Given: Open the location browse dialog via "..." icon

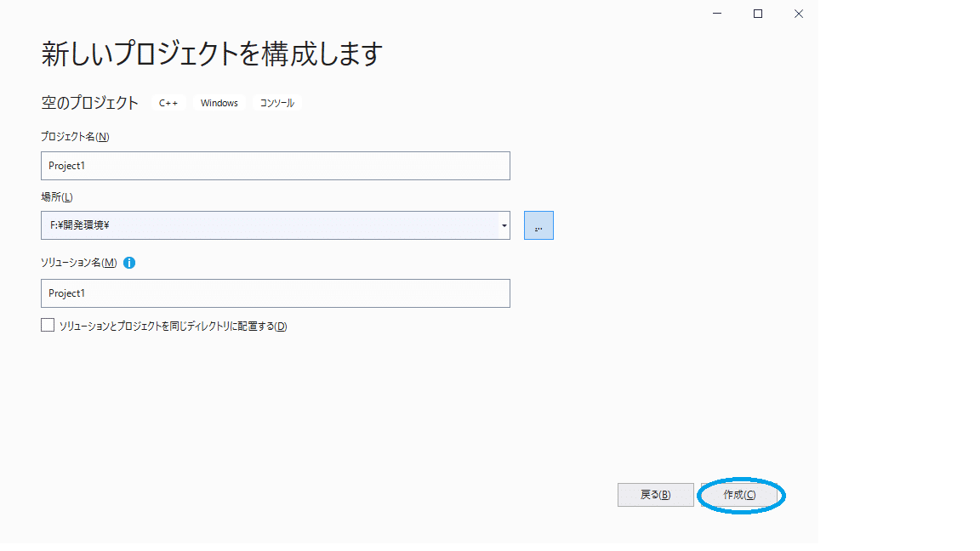Looking at the screenshot, I should [x=538, y=224].
